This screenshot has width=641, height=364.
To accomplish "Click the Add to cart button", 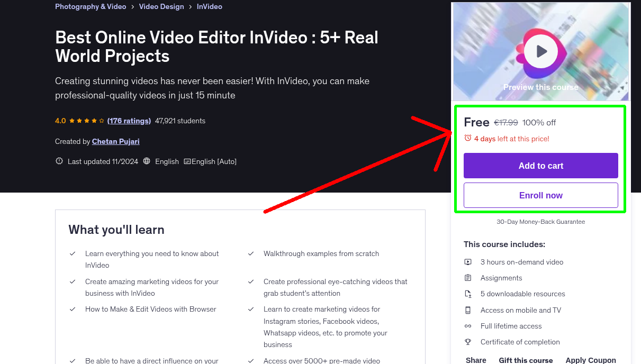I will [540, 166].
